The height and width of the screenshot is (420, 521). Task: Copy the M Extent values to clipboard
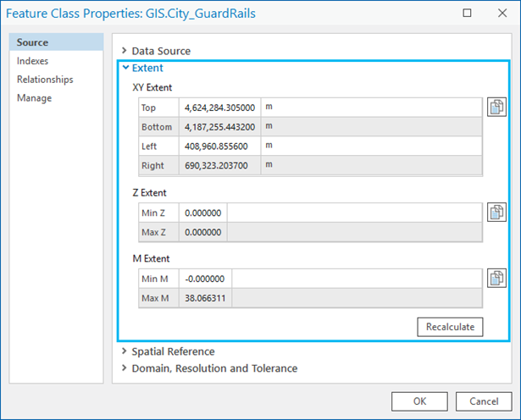coord(496,278)
